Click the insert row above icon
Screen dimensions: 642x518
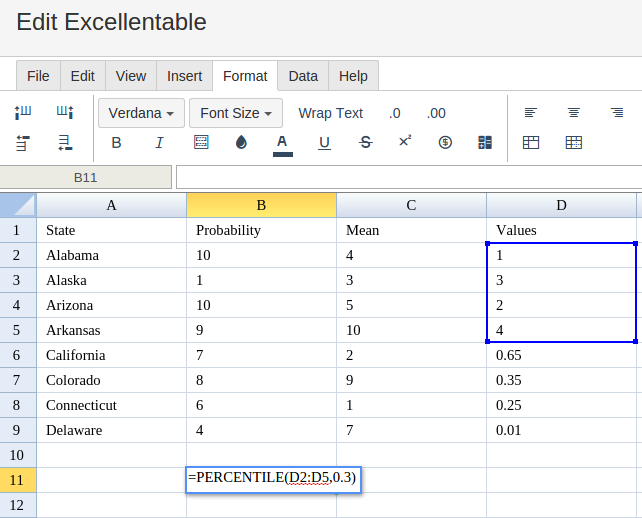23,143
